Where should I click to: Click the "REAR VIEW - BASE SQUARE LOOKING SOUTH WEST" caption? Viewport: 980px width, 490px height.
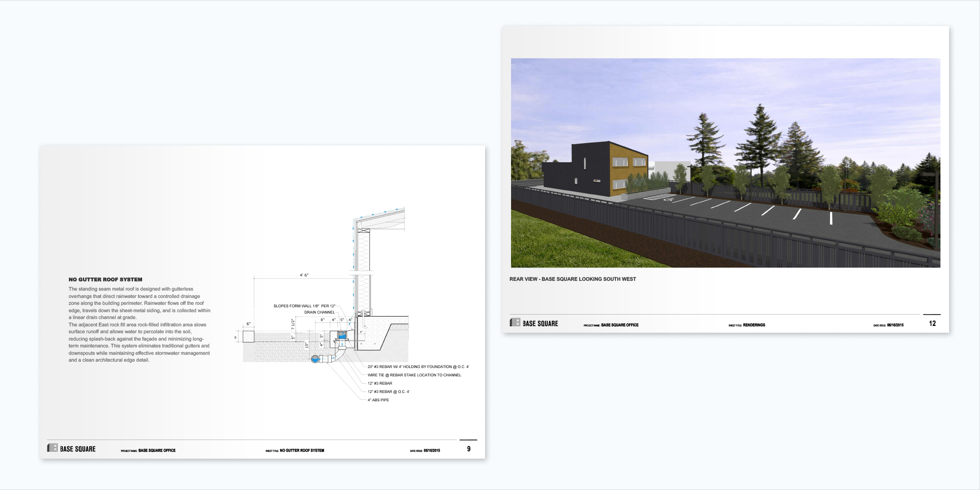pyautogui.click(x=573, y=279)
